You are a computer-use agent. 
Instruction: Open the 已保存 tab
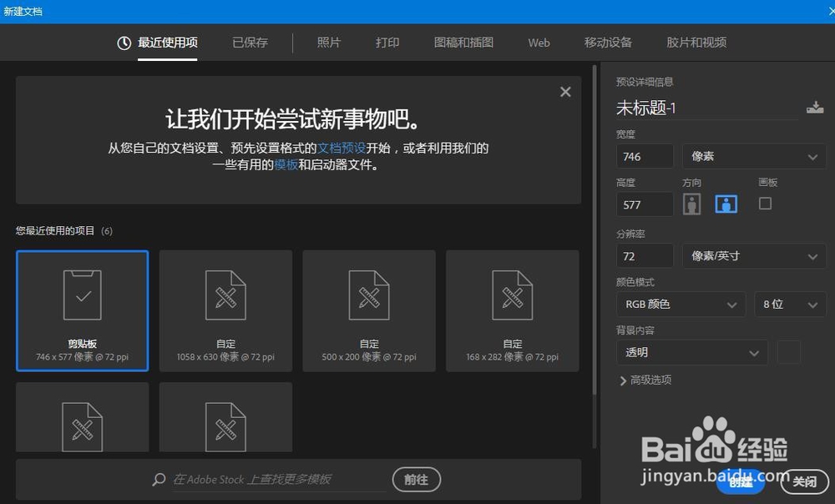250,43
